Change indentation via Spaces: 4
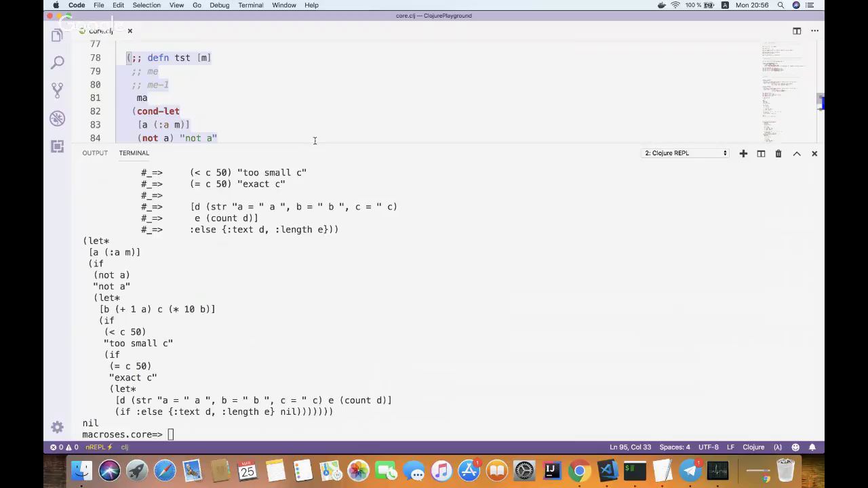Image resolution: width=868 pixels, height=488 pixels. tap(675, 447)
